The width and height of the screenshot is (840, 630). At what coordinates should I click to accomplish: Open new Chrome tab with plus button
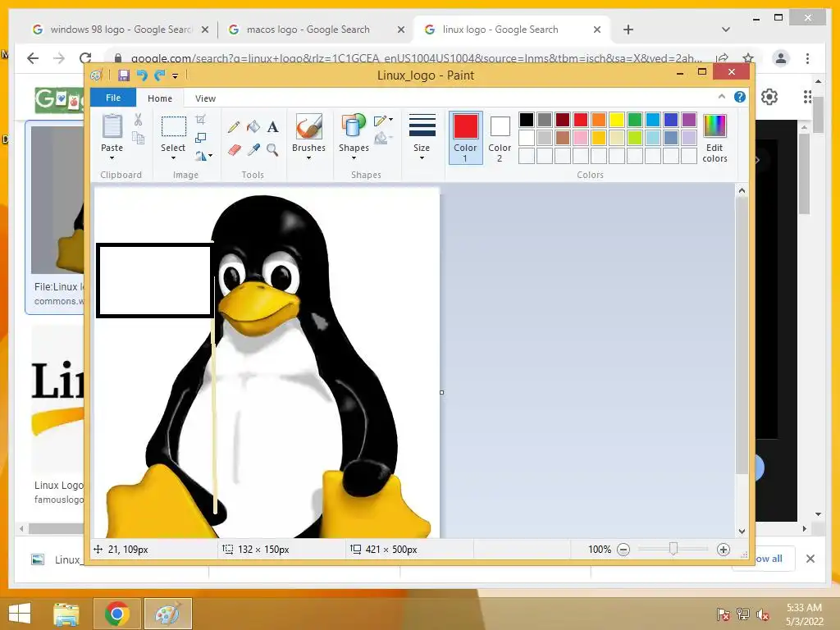[628, 30]
